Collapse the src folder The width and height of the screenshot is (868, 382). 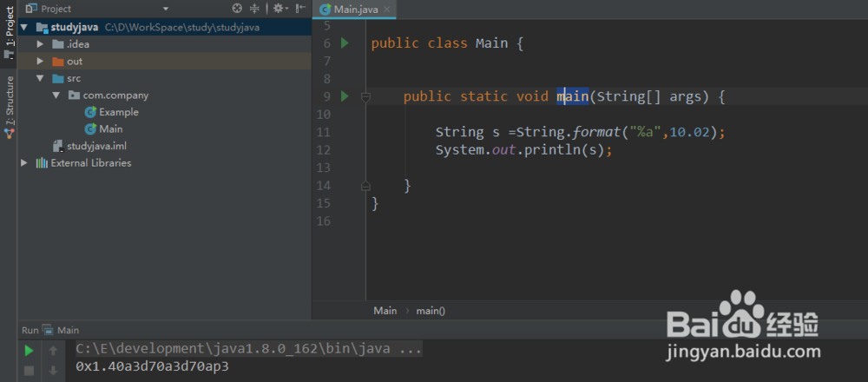tap(40, 78)
